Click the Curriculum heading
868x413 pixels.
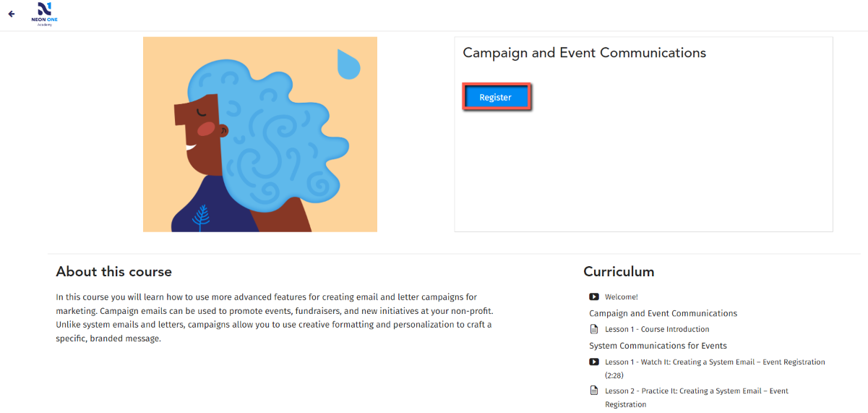619,272
